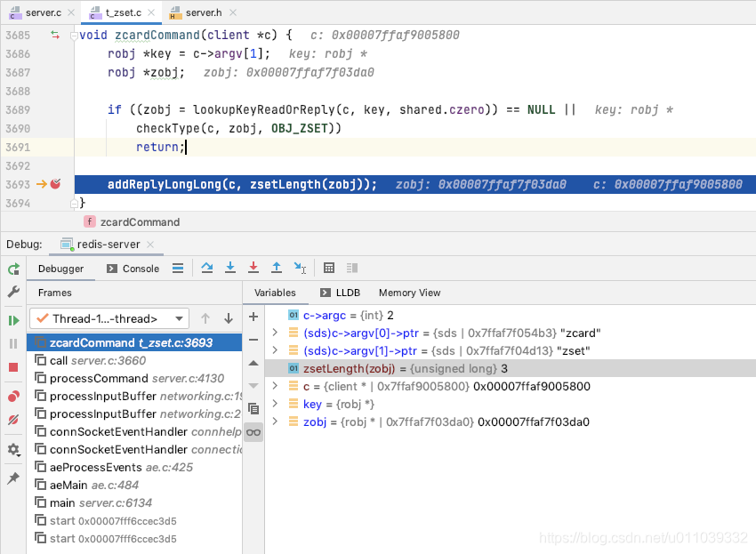
Task: Open the LLDB tab
Action: point(341,293)
